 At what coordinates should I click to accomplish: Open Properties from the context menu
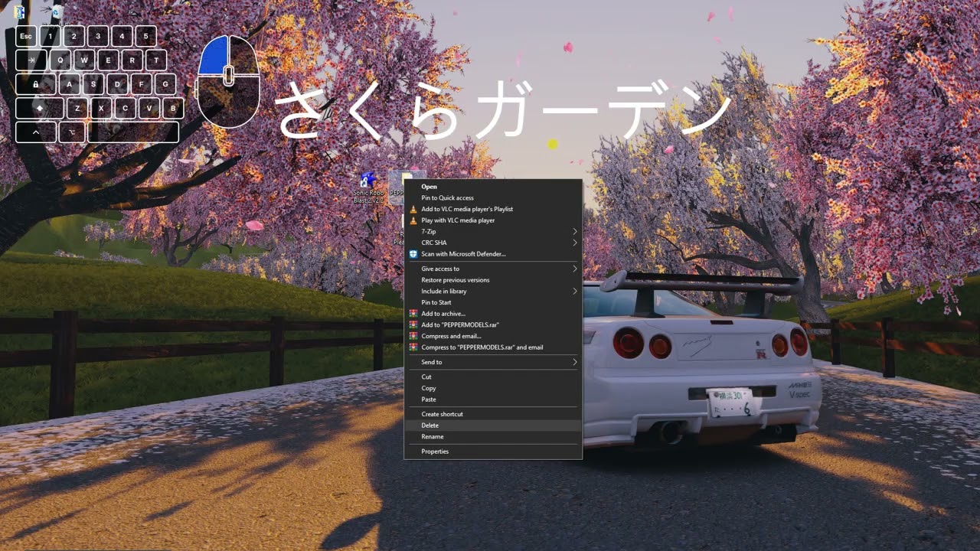(493, 452)
